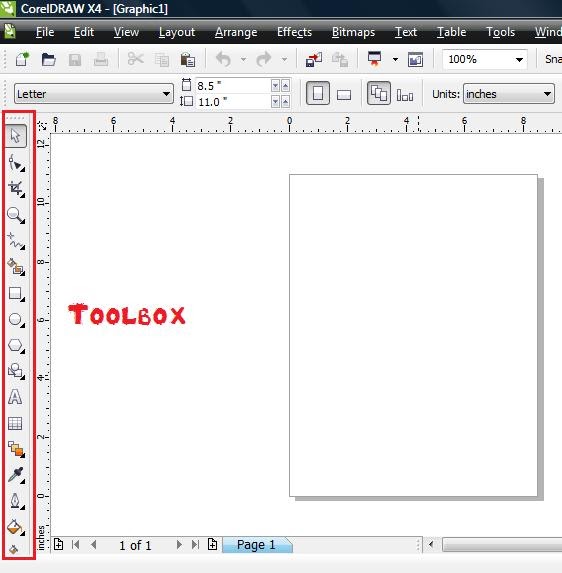Select the Freehand drawing tool
The width and height of the screenshot is (562, 573).
click(x=16, y=241)
